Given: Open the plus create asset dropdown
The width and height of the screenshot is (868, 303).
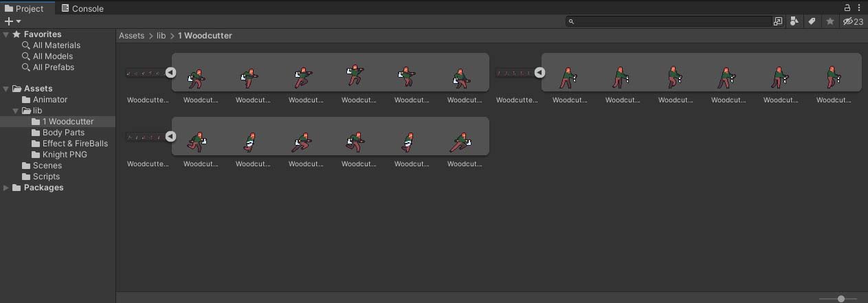Looking at the screenshot, I should (x=12, y=21).
